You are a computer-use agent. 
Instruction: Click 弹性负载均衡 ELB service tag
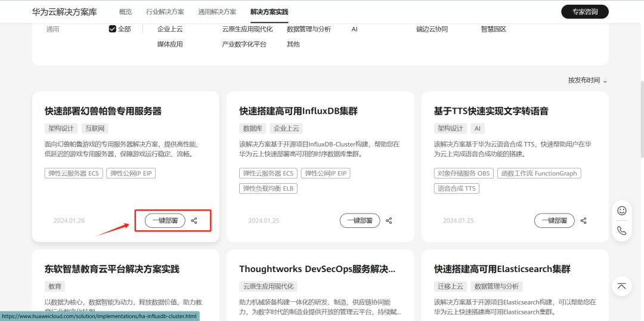[268, 189]
